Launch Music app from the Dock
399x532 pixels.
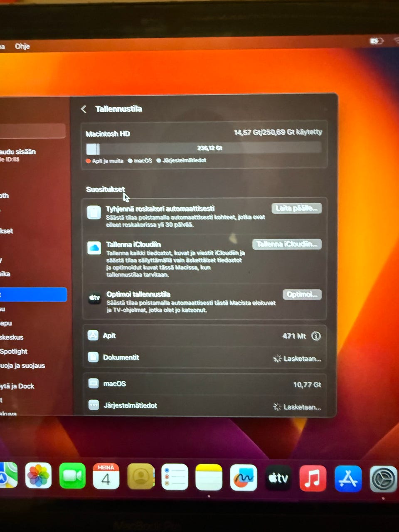tap(313, 478)
